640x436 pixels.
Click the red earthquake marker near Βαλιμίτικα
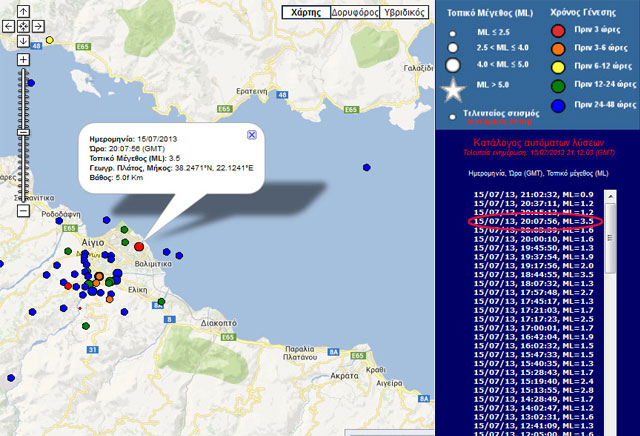coord(139,245)
